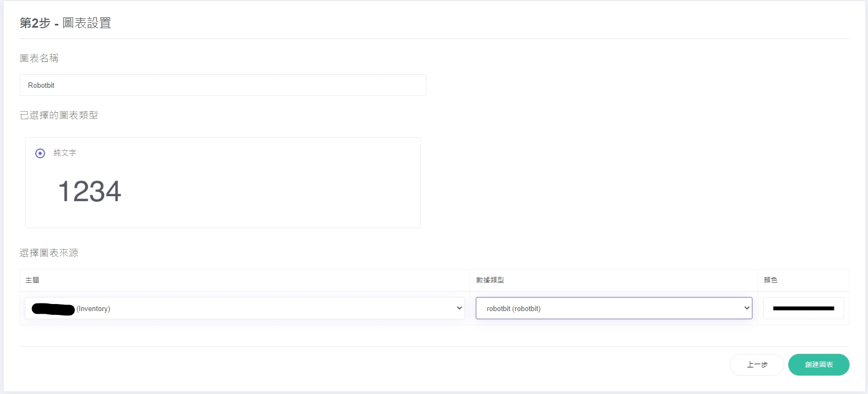Click the 第2步 - 圖表設置 heading
Viewport: 868px width, 394px height.
[x=65, y=23]
